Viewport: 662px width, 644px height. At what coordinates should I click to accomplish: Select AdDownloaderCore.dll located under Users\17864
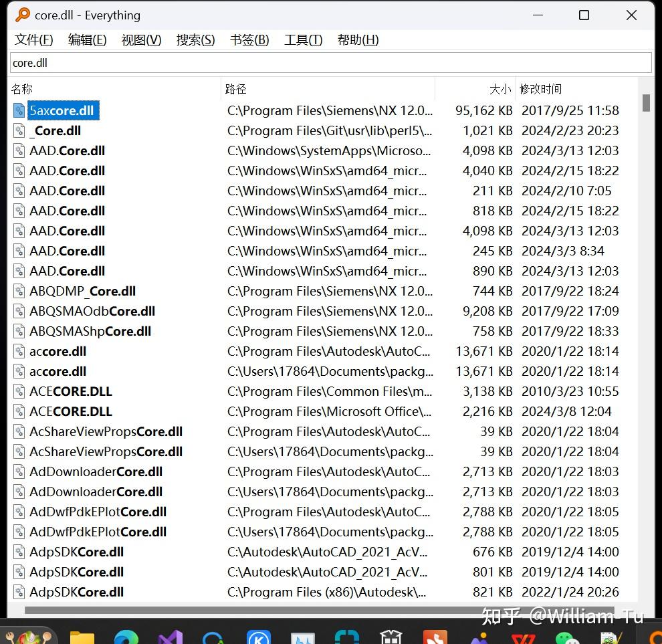[96, 492]
